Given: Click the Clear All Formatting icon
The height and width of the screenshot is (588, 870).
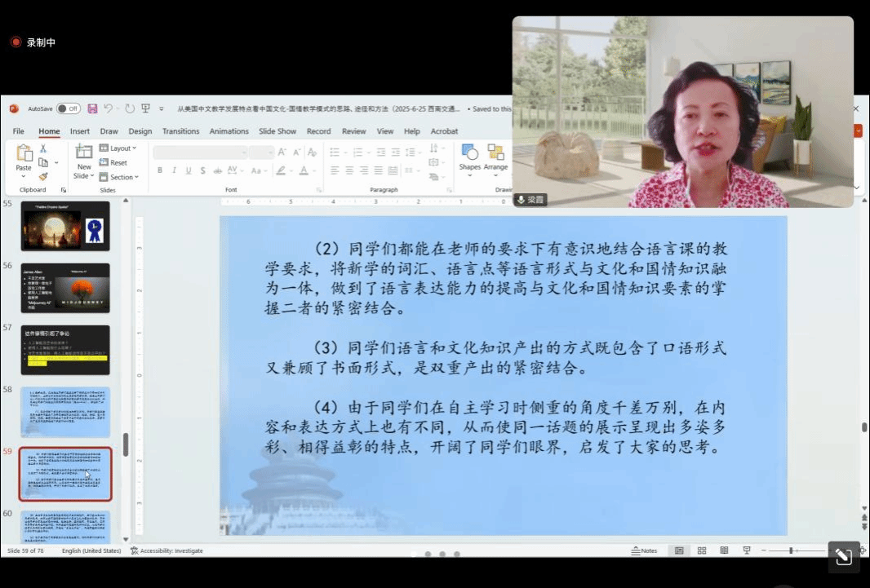Looking at the screenshot, I should 312,152.
